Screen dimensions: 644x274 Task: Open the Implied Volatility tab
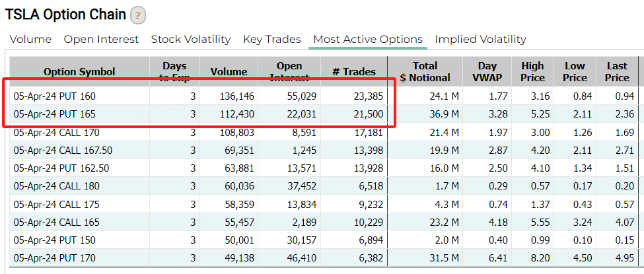pos(481,40)
